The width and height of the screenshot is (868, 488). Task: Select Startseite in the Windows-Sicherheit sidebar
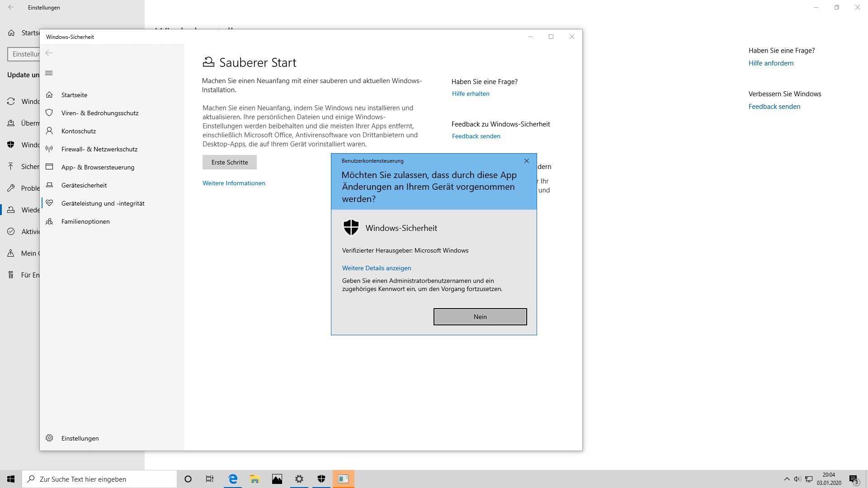pyautogui.click(x=112, y=95)
